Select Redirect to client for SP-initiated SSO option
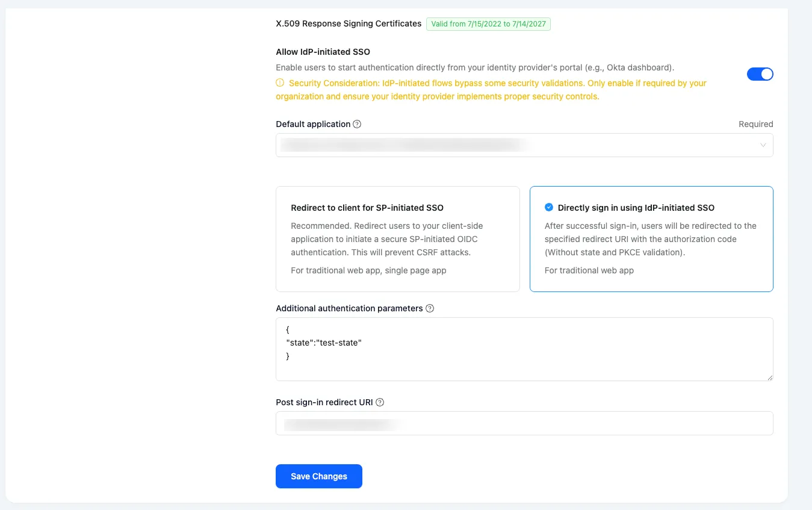 (x=397, y=238)
